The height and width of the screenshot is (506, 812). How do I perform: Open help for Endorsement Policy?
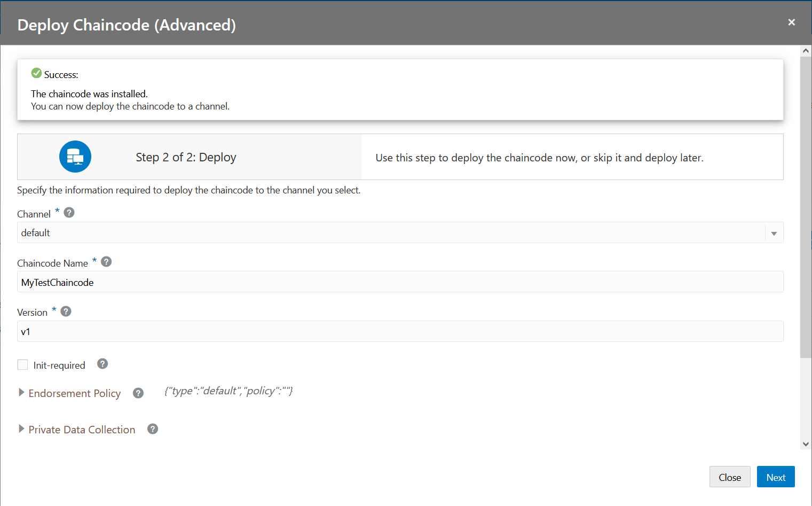click(138, 393)
